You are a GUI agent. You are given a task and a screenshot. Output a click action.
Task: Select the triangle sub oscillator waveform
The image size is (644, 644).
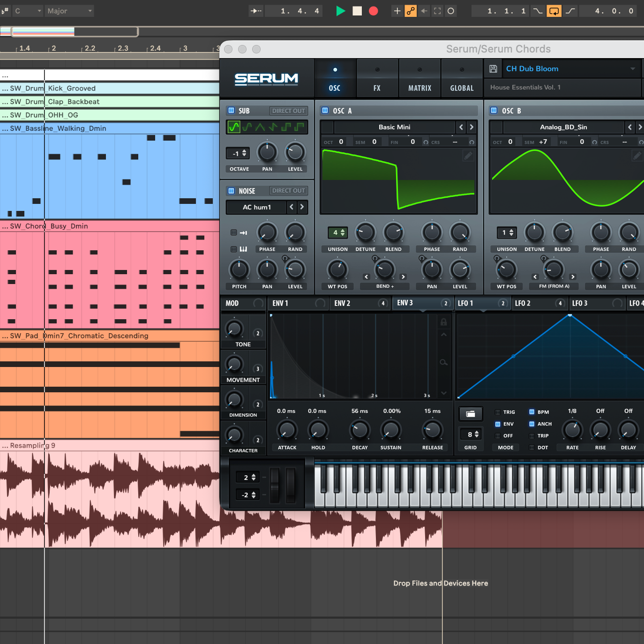click(260, 127)
